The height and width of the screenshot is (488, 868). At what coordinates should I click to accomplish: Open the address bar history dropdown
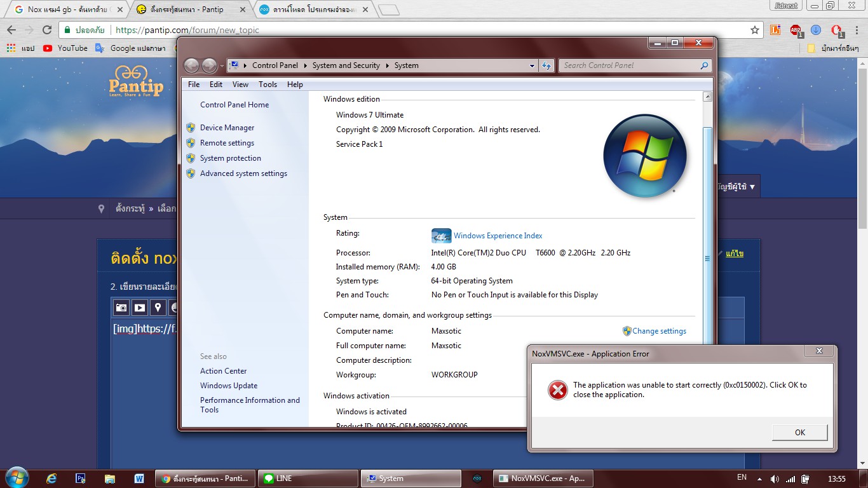point(532,65)
